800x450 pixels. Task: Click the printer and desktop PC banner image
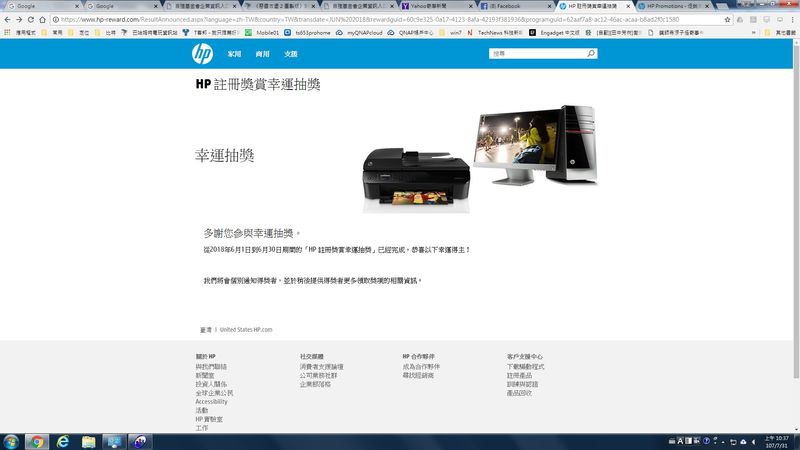480,159
